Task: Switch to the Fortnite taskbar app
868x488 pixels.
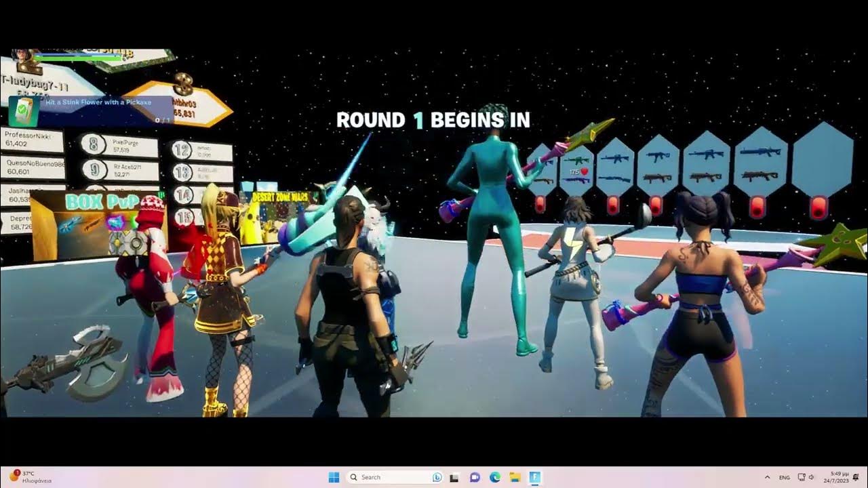Action: 534,477
